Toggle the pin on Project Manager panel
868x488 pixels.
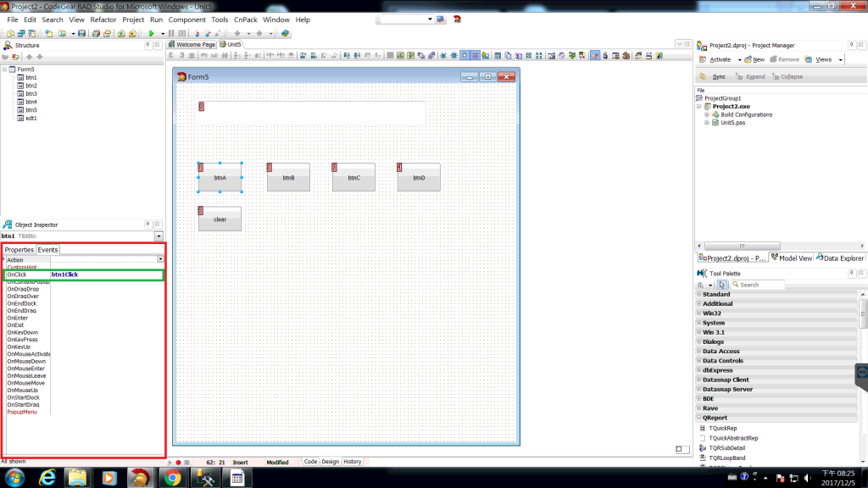(x=851, y=45)
